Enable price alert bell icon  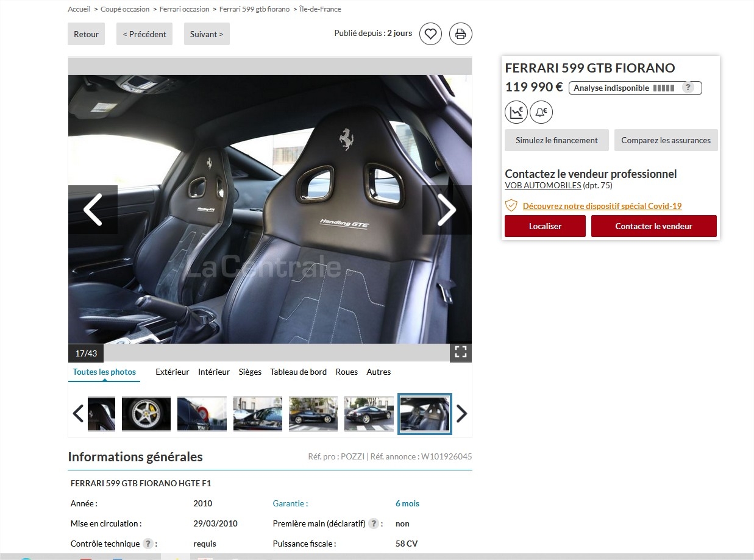(541, 112)
